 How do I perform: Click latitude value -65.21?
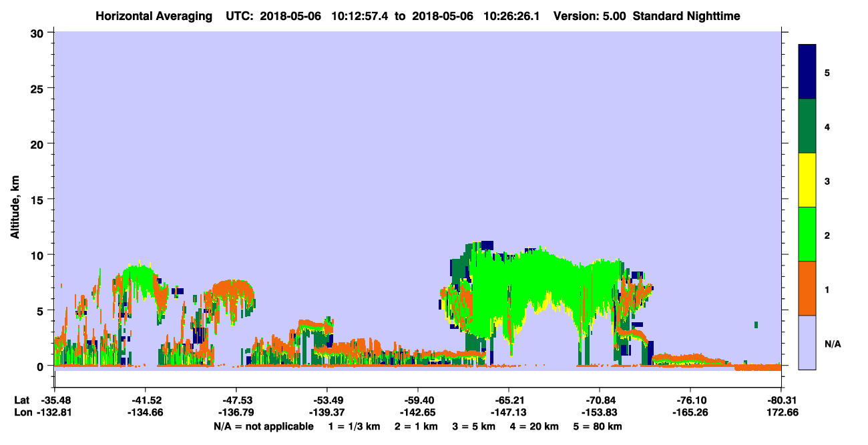(508, 400)
